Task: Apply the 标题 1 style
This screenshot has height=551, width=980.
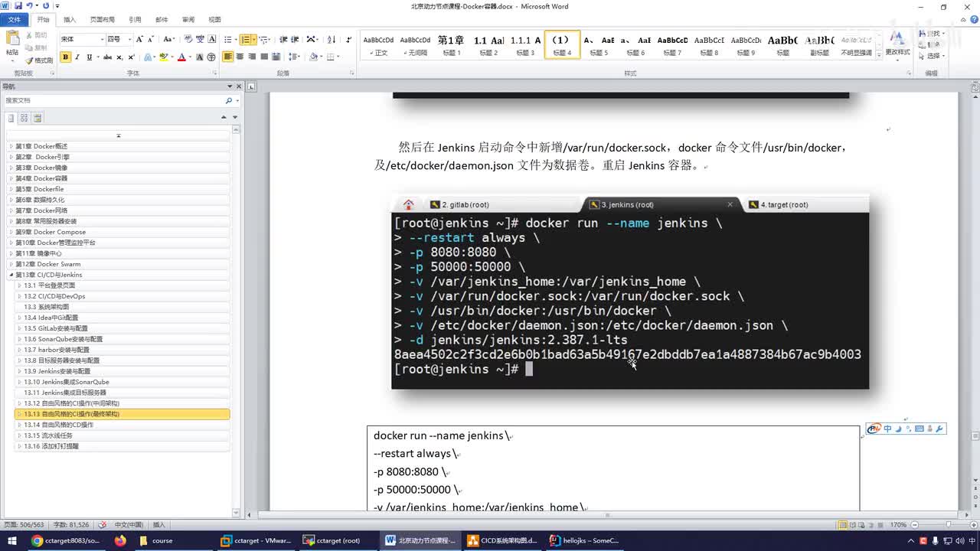Action: [x=452, y=44]
